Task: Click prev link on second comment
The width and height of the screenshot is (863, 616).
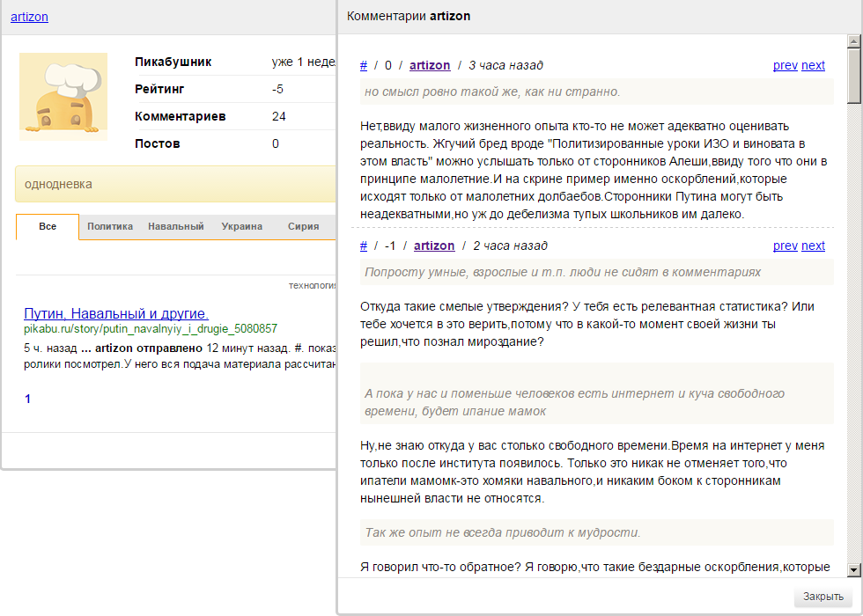Action: click(x=785, y=246)
